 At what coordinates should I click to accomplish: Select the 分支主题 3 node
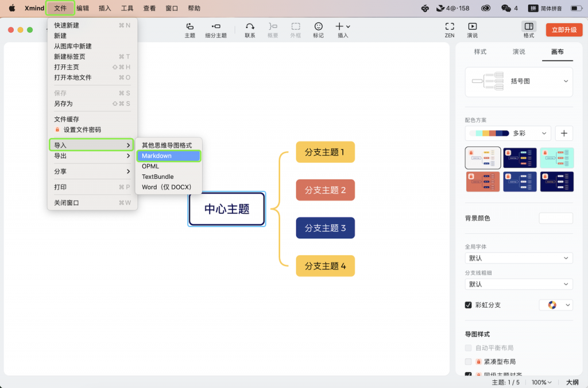(x=325, y=228)
